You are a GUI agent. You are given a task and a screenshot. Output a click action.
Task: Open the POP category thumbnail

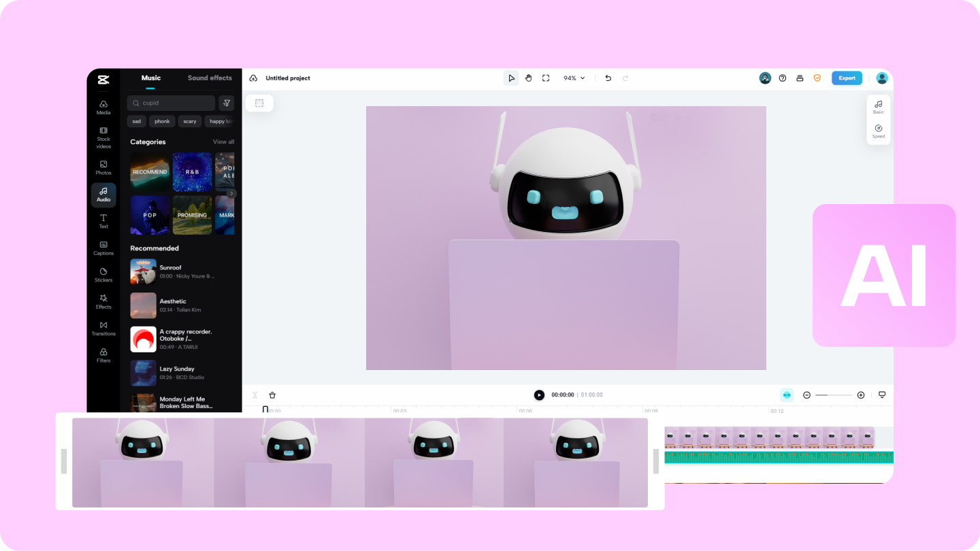point(150,215)
